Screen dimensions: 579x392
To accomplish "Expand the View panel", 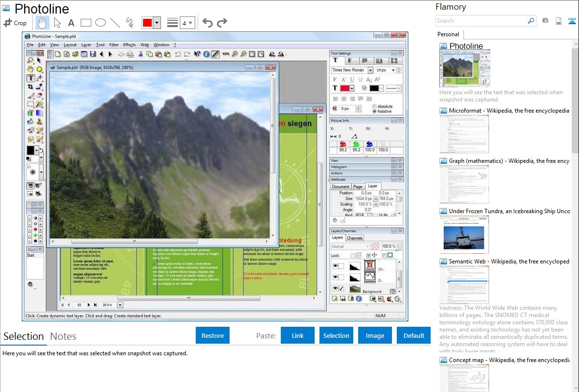I will tap(394, 160).
